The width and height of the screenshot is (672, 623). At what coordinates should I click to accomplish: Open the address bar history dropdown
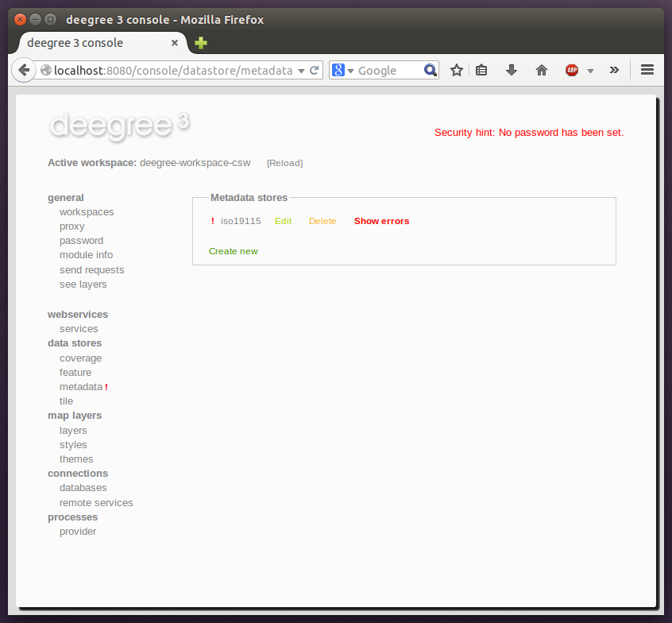tap(303, 70)
